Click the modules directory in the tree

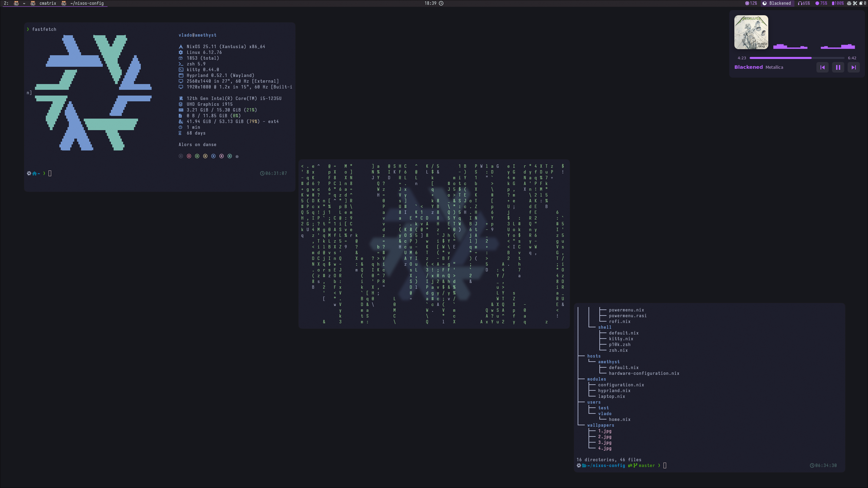click(x=597, y=379)
